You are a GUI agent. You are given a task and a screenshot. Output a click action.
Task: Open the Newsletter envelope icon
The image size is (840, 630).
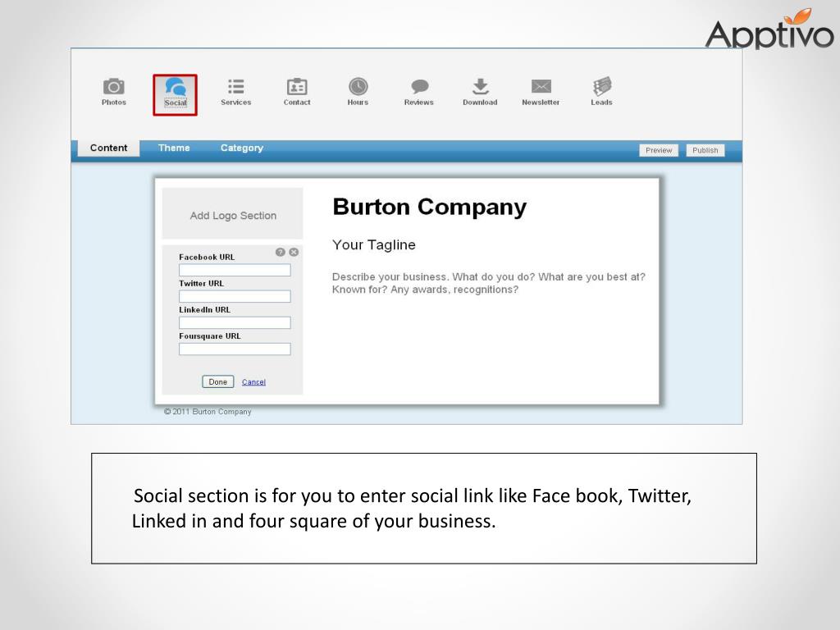pyautogui.click(x=541, y=86)
